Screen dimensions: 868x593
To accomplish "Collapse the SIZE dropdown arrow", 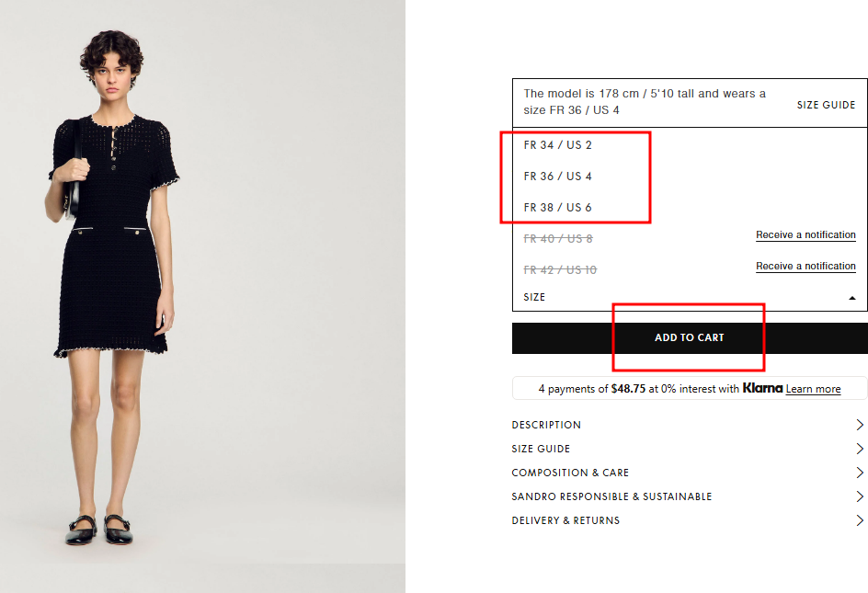I will (852, 298).
